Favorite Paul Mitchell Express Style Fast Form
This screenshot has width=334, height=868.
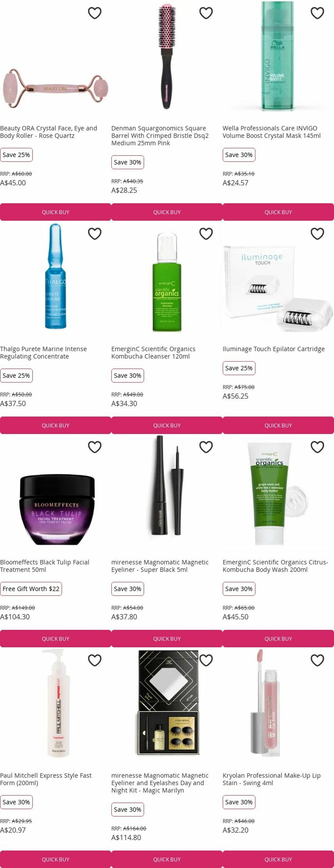(x=94, y=661)
